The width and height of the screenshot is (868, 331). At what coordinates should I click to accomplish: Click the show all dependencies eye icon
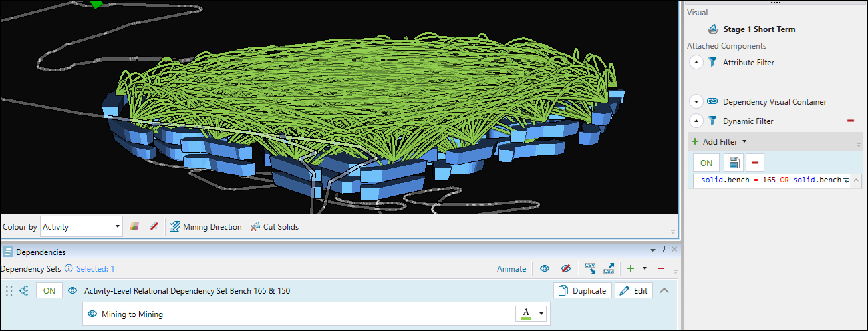[545, 268]
